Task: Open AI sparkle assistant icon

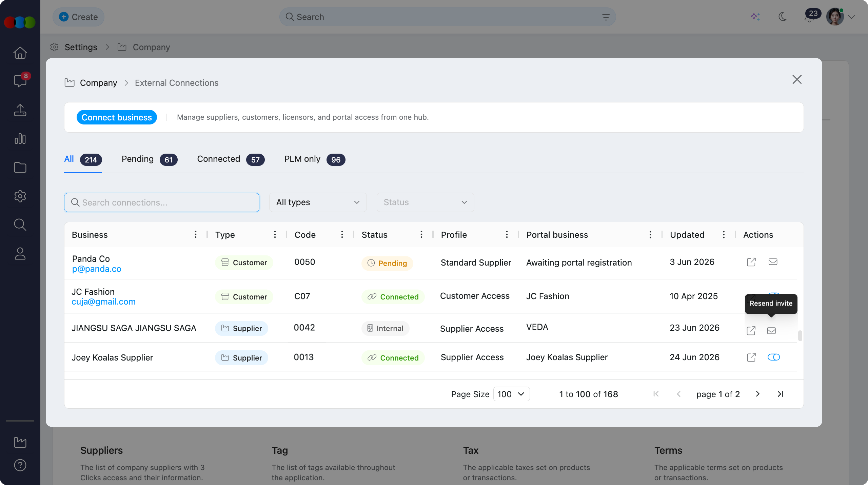Action: coord(755,17)
